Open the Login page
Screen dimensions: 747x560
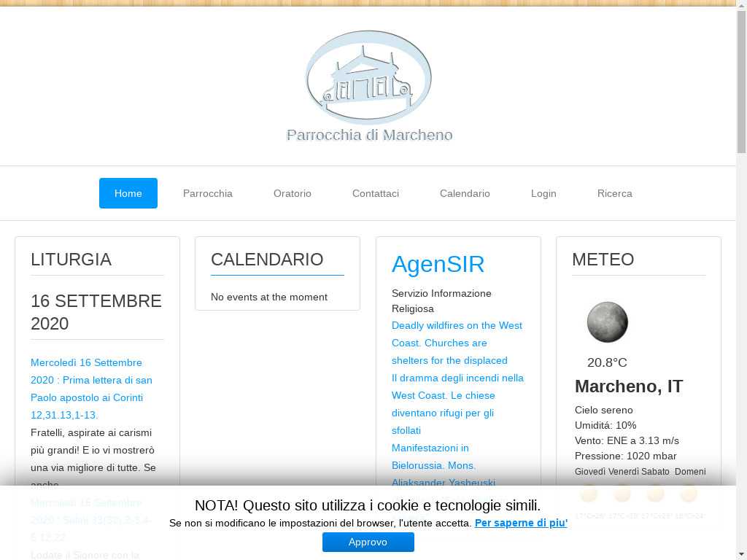[543, 193]
